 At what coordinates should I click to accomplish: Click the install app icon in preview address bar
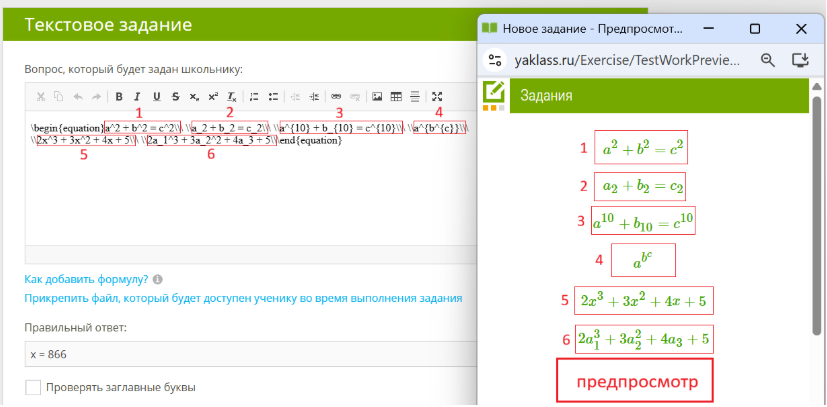(x=801, y=60)
